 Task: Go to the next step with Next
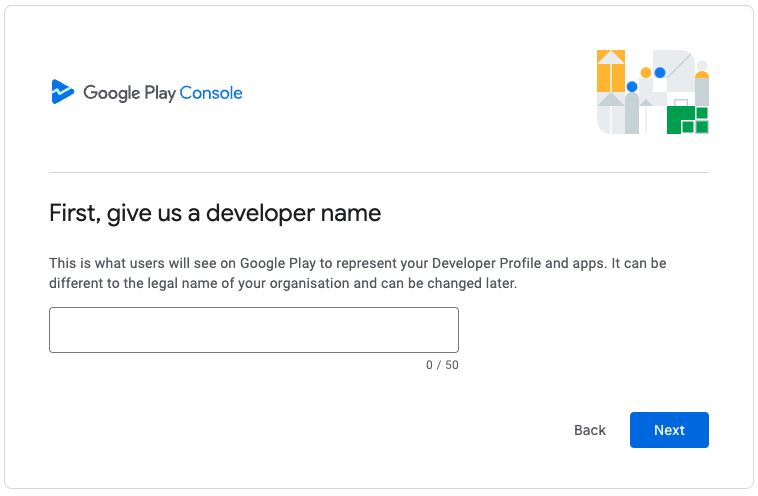[669, 430]
